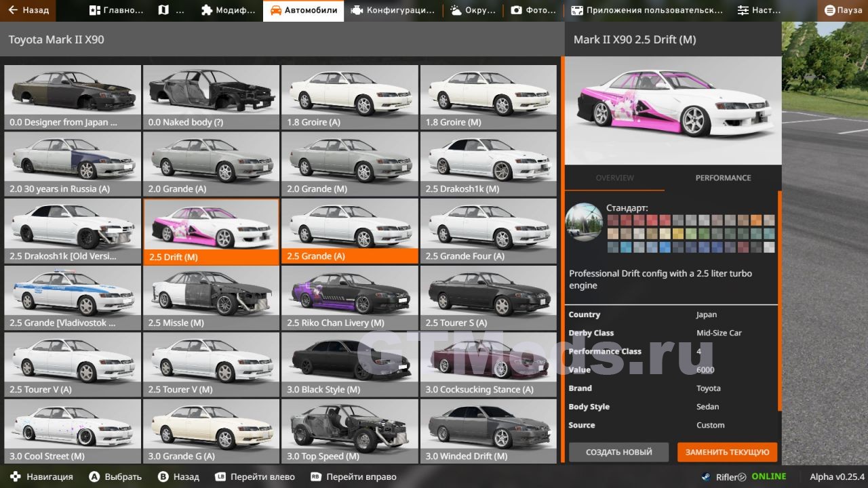
Task: Select 2.0 30 years in Russia (A)
Action: click(73, 164)
